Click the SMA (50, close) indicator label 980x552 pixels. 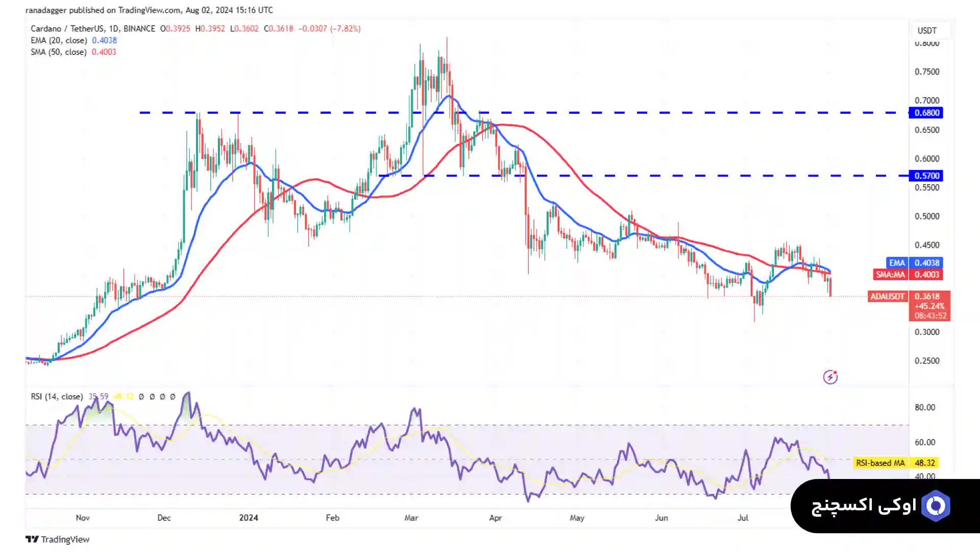(x=59, y=52)
